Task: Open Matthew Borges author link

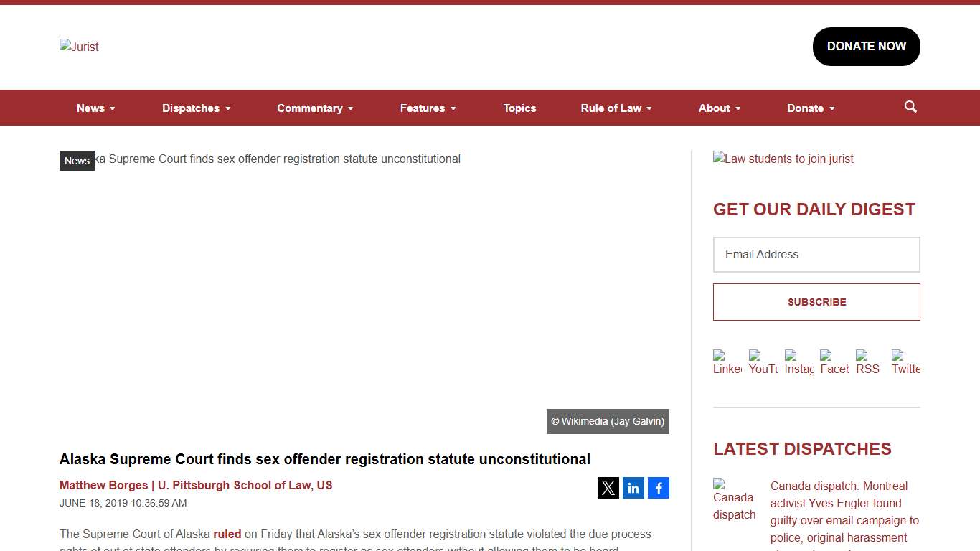Action: click(x=103, y=485)
